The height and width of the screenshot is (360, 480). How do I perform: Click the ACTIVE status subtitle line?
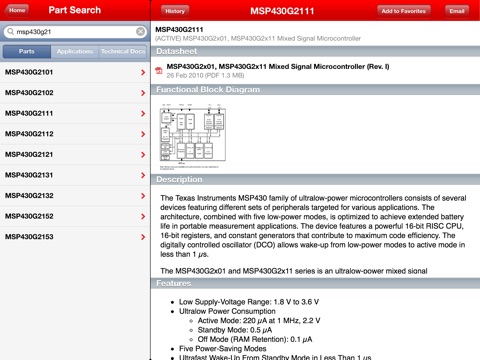coord(258,39)
